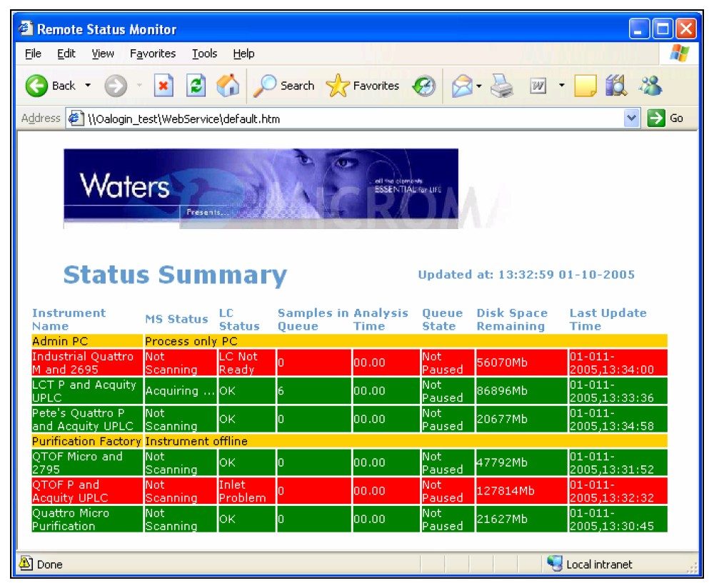Close the Remote Status Monitor window
Image resolution: width=714 pixels, height=588 pixels.
[x=686, y=29]
